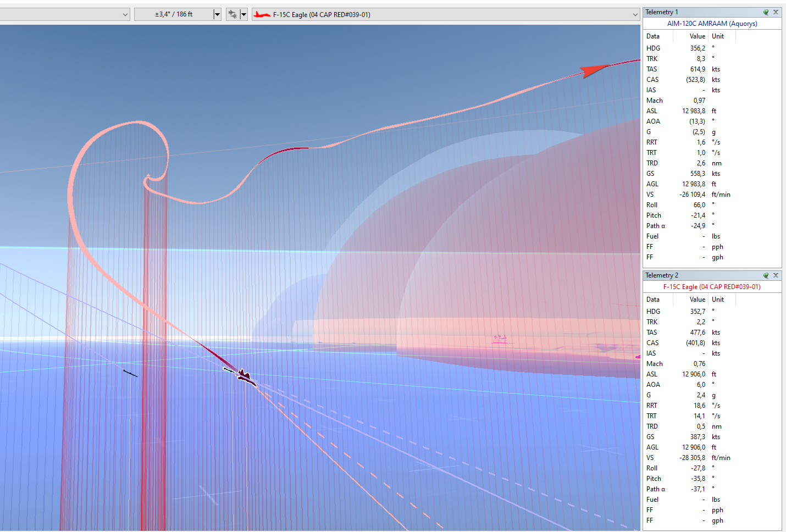Close the Telemetry 1 panel
Screen dimensions: 786x532
pyautogui.click(x=776, y=12)
